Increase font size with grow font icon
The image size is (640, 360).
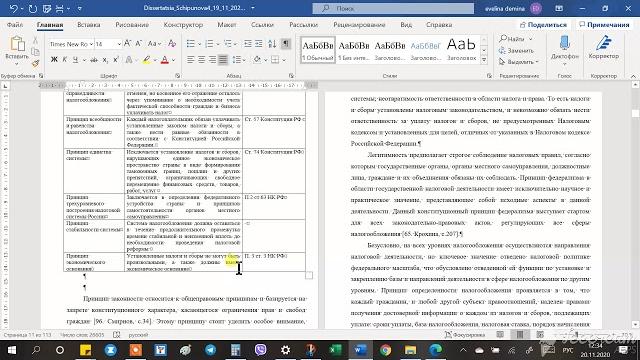coord(127,44)
